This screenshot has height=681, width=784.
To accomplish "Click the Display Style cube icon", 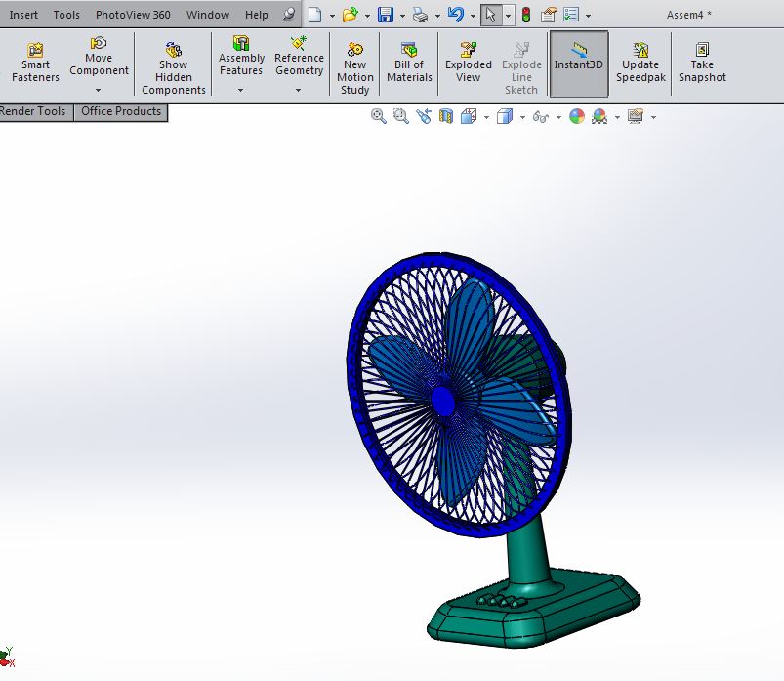I will [x=505, y=116].
